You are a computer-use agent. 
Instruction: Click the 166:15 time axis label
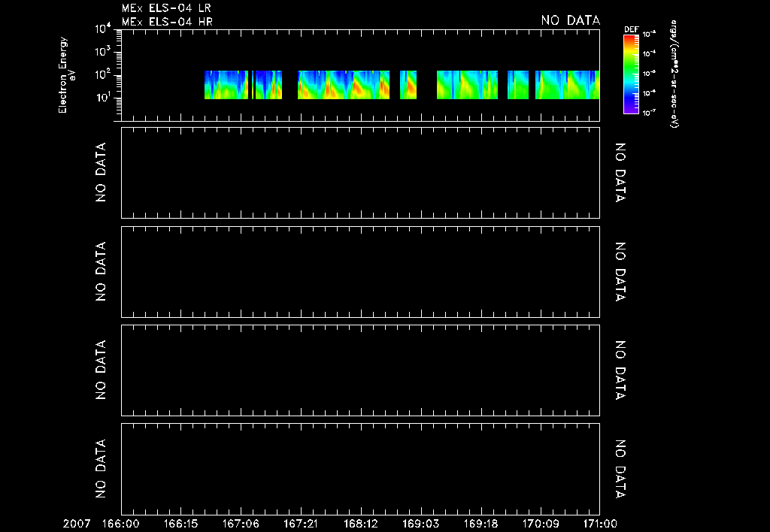pos(180,524)
